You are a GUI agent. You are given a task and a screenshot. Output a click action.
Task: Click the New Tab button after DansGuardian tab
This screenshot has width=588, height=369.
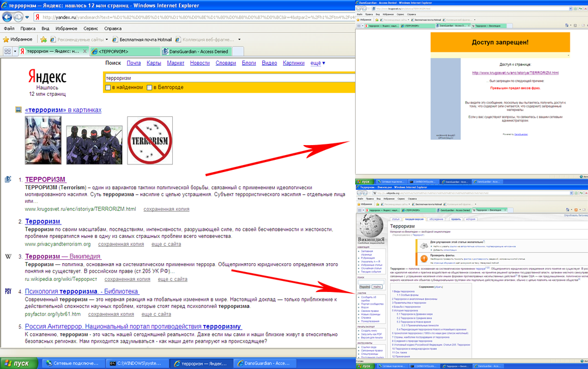(x=238, y=51)
